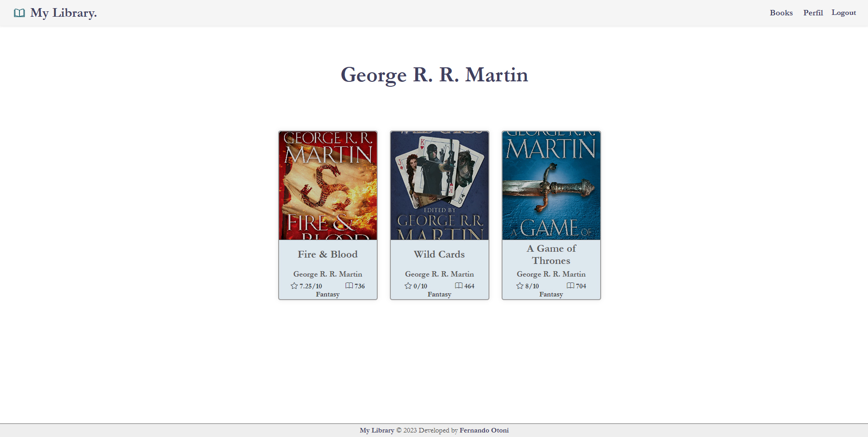
Task: Open the Perfil page
Action: 813,13
